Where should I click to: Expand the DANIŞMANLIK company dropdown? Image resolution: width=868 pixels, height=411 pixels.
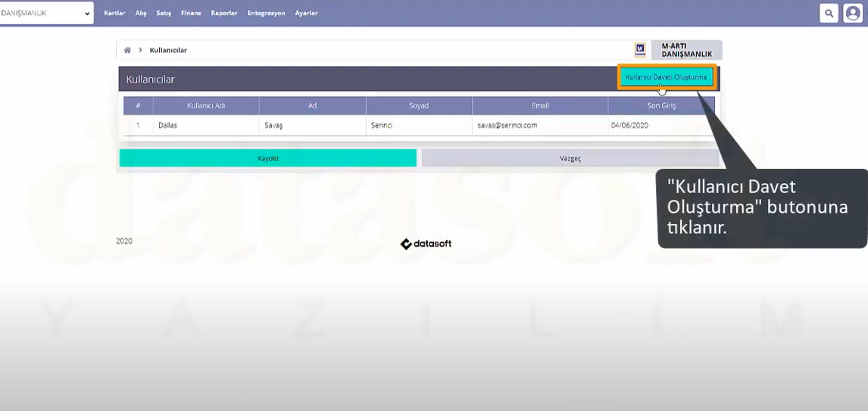tap(46, 13)
